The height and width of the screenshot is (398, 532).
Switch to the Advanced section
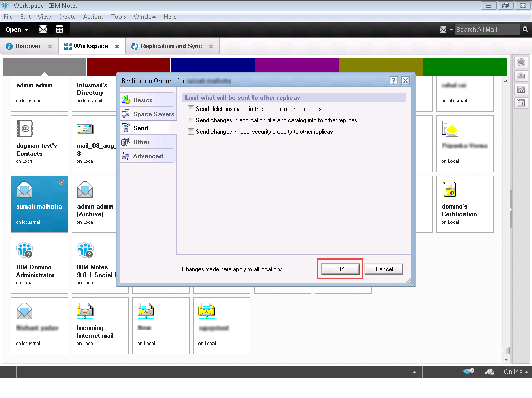pyautogui.click(x=148, y=156)
